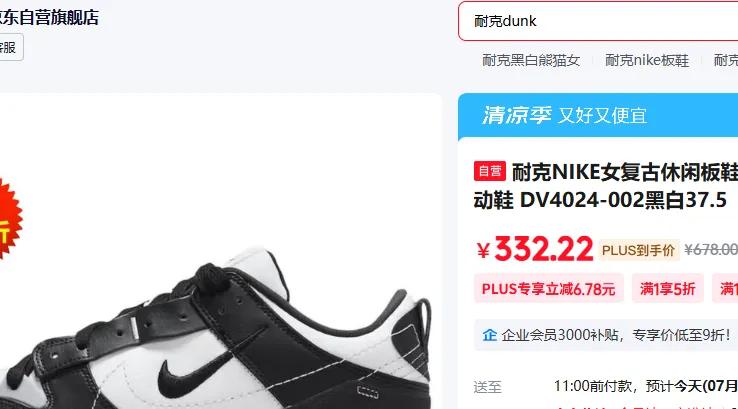Claim the PLUS专享立减6.78元 coupon
Screen dimensions: 738x409
click(548, 289)
